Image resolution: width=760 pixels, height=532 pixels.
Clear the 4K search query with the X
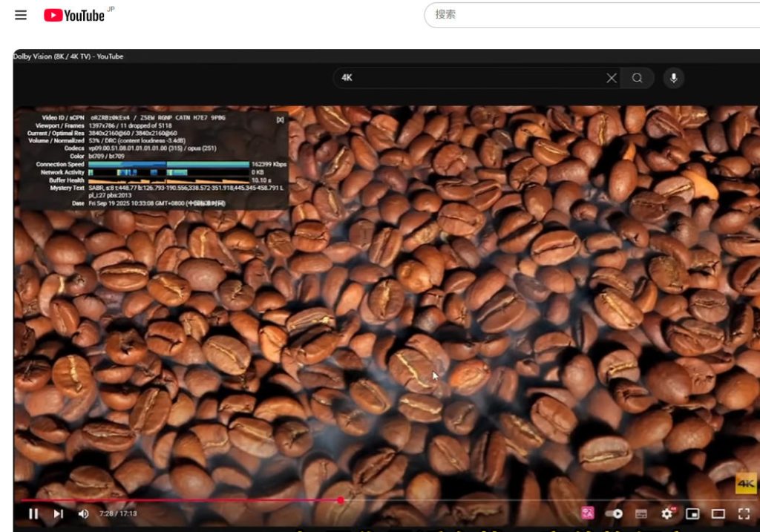tap(612, 78)
